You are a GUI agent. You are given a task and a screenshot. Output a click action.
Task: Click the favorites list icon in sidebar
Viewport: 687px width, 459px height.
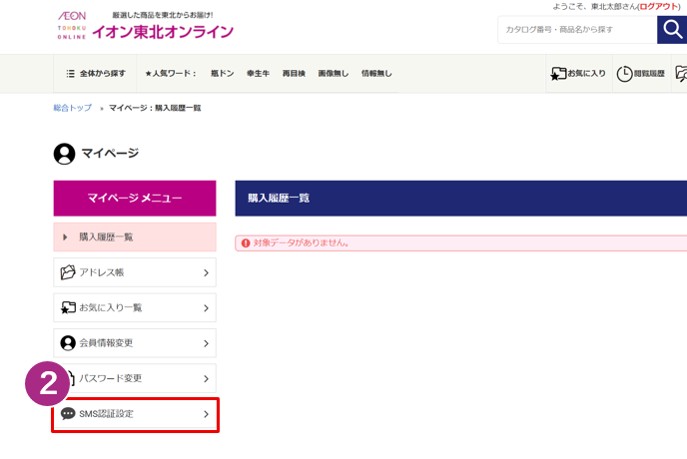[x=68, y=308]
